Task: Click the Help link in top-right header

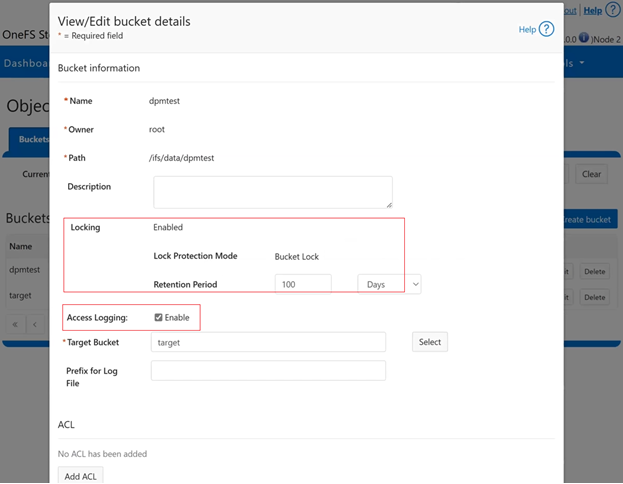Action: [593, 10]
